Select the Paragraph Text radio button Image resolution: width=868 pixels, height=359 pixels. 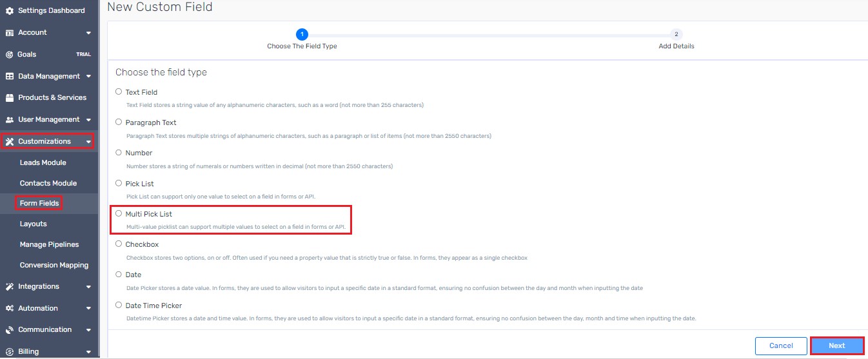click(x=119, y=122)
